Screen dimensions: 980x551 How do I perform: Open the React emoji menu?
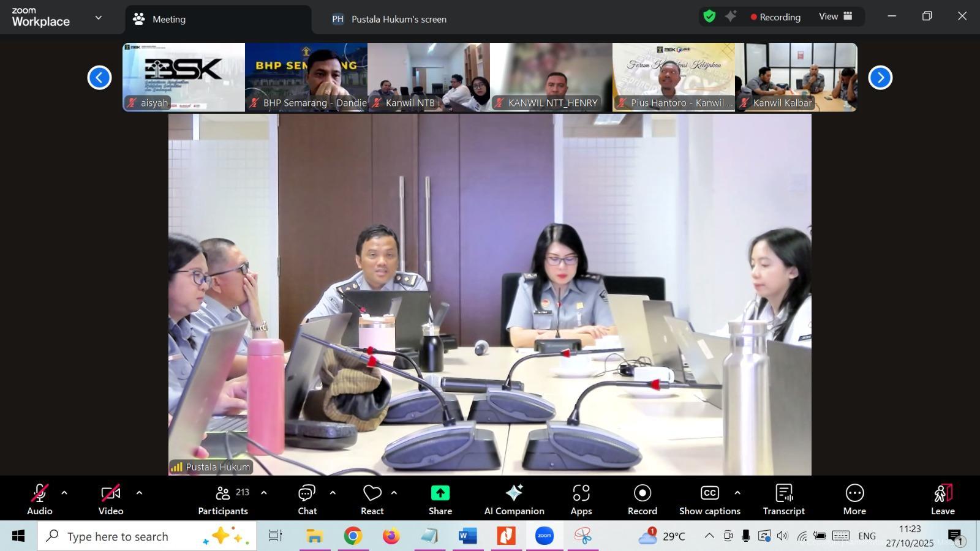pos(372,499)
